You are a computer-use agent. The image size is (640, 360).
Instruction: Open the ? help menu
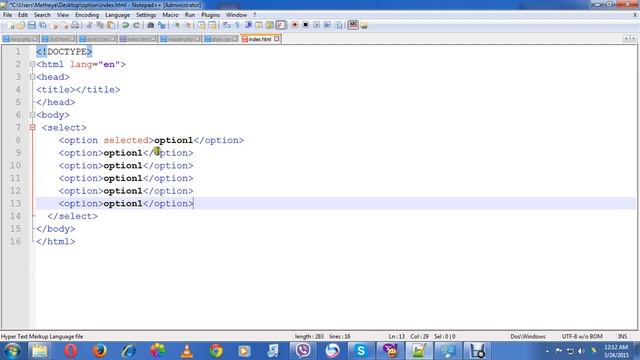pos(255,15)
